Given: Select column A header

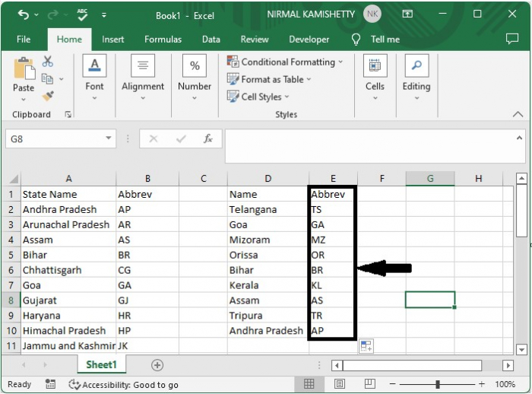Looking at the screenshot, I should [x=68, y=179].
